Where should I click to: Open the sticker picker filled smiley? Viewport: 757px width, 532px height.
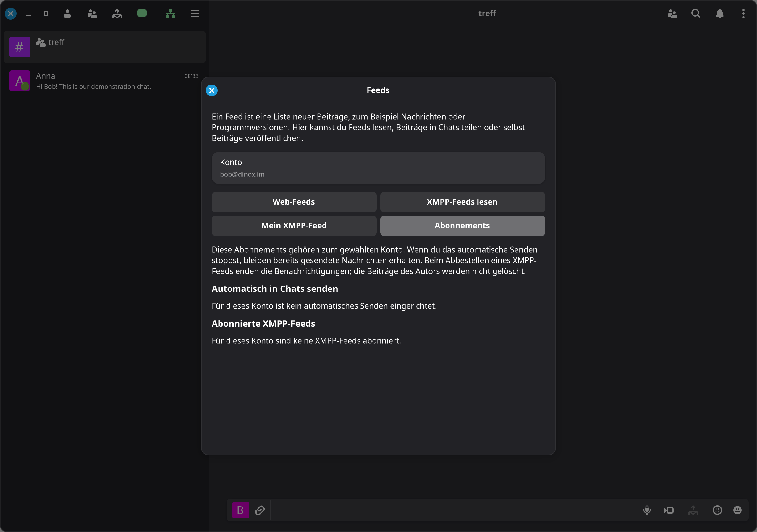point(737,510)
